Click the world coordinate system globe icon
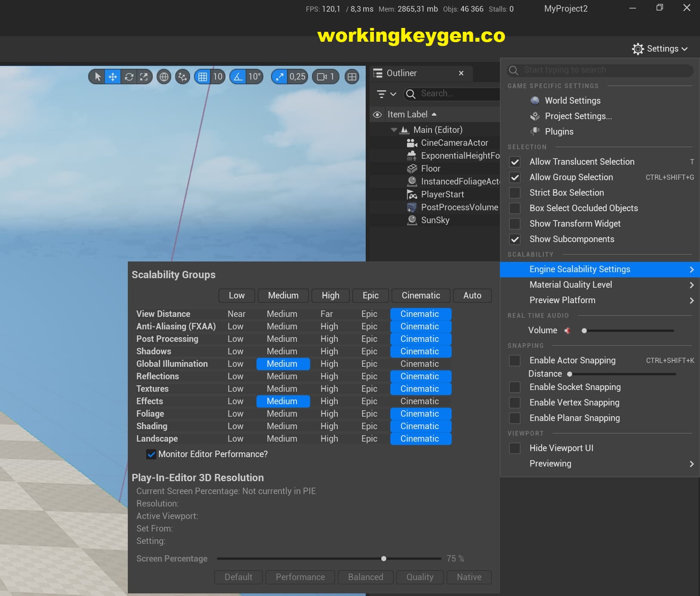This screenshot has height=596, width=700. [x=164, y=77]
